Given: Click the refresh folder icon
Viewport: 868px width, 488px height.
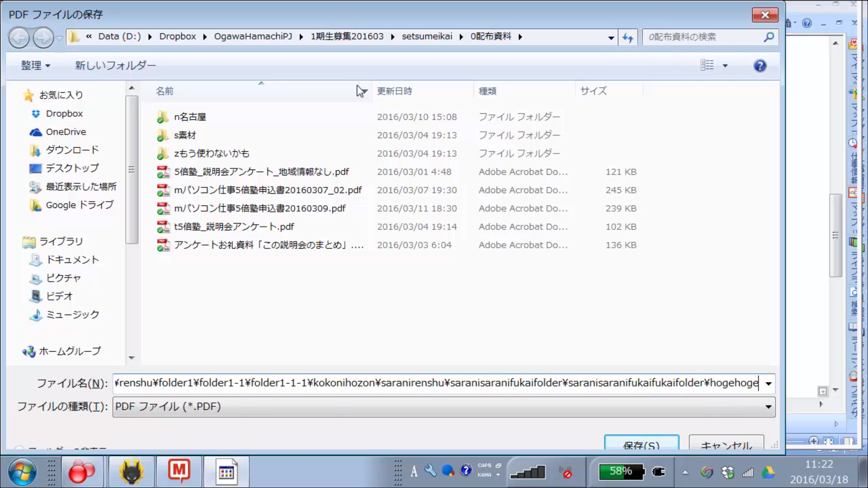Looking at the screenshot, I should [x=627, y=38].
